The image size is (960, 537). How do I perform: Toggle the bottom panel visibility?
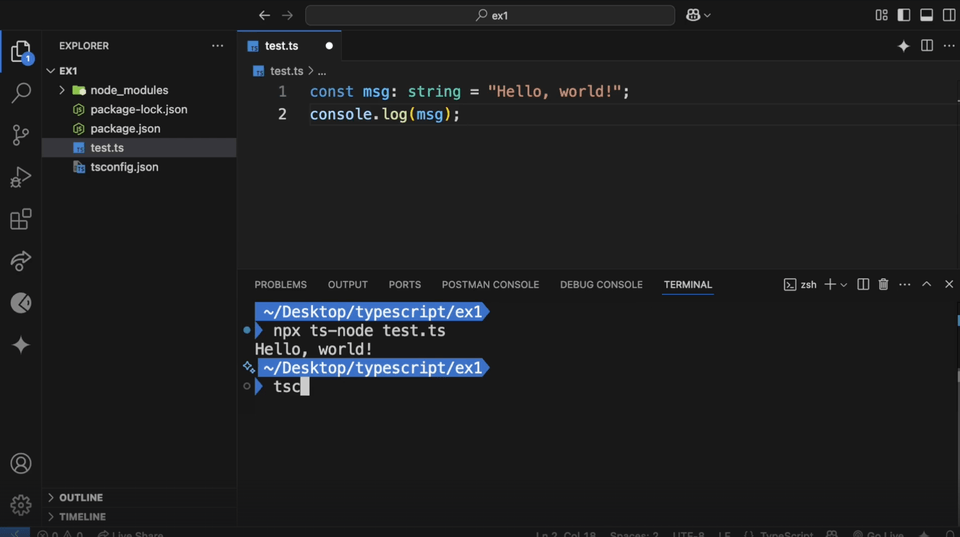click(926, 15)
